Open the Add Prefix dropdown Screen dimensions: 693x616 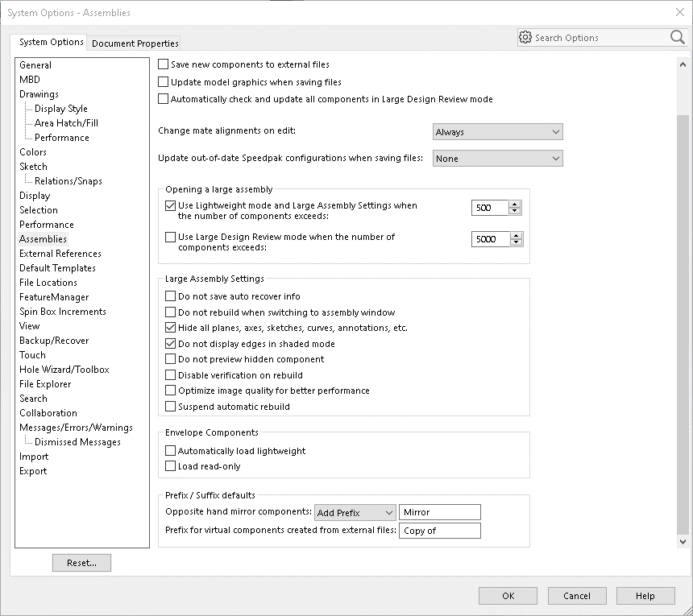click(355, 513)
